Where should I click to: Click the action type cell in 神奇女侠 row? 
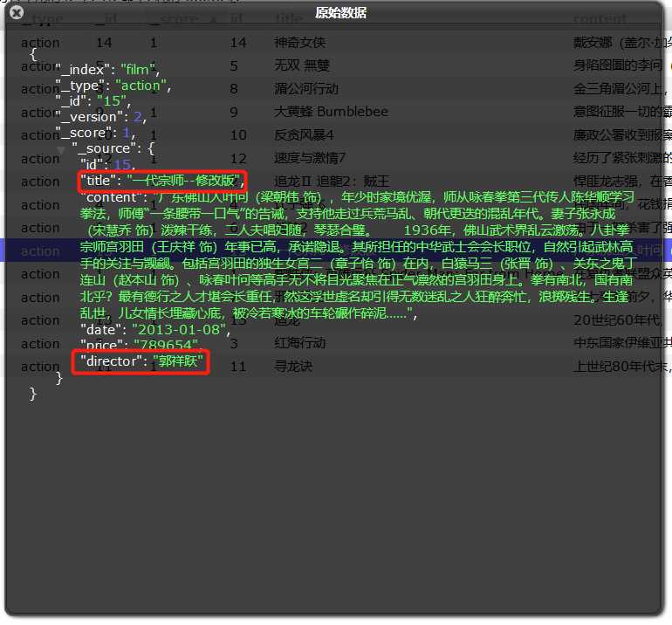click(x=40, y=43)
